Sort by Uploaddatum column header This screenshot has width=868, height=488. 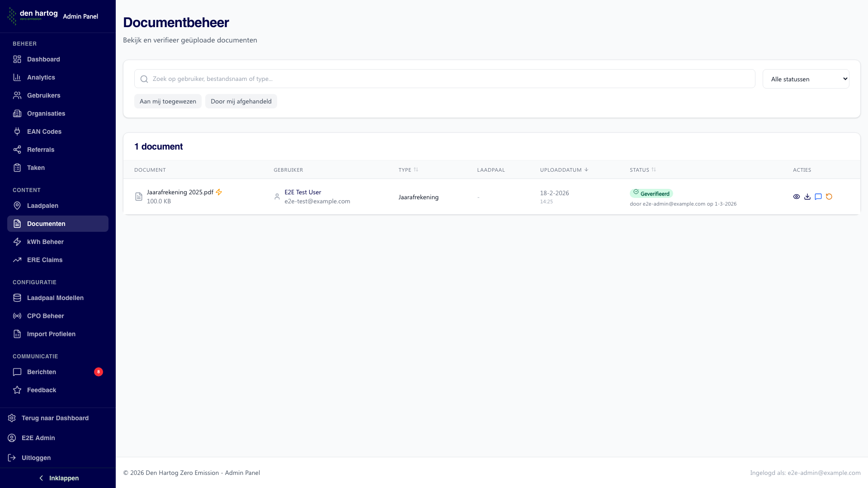tap(564, 170)
